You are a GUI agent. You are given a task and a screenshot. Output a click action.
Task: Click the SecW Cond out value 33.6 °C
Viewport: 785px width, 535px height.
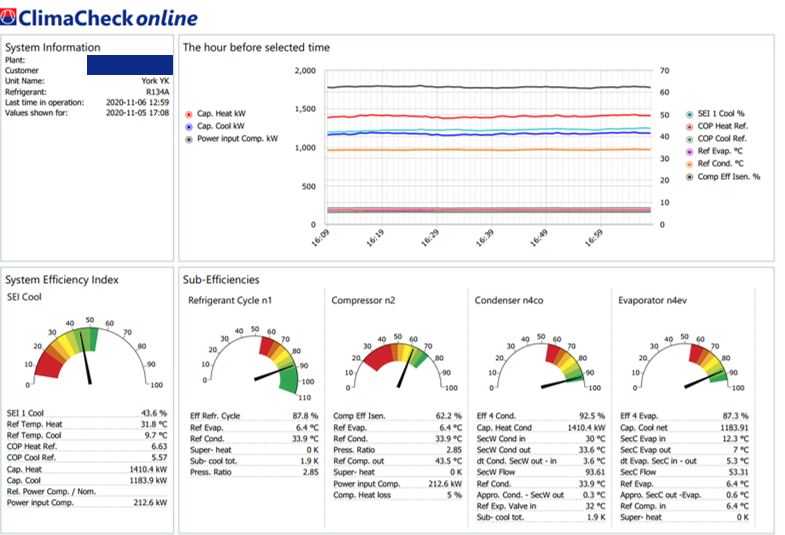click(x=592, y=450)
